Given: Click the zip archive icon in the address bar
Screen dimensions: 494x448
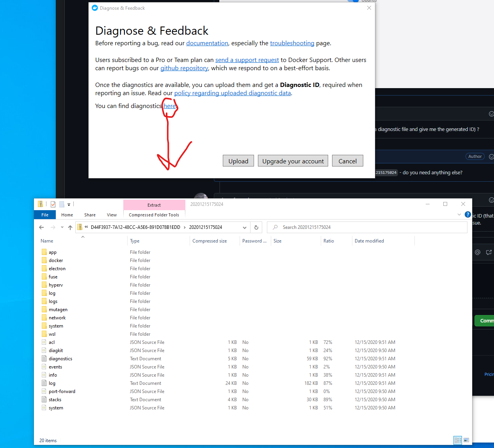Looking at the screenshot, I should (80, 227).
